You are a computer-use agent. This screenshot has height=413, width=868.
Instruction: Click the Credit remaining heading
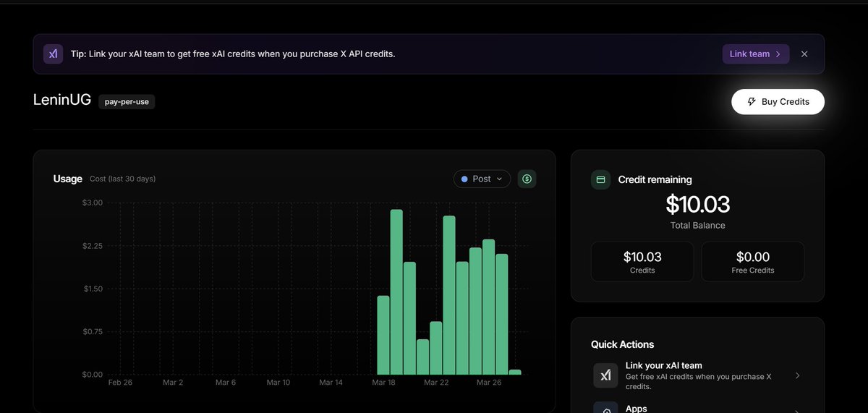click(655, 179)
